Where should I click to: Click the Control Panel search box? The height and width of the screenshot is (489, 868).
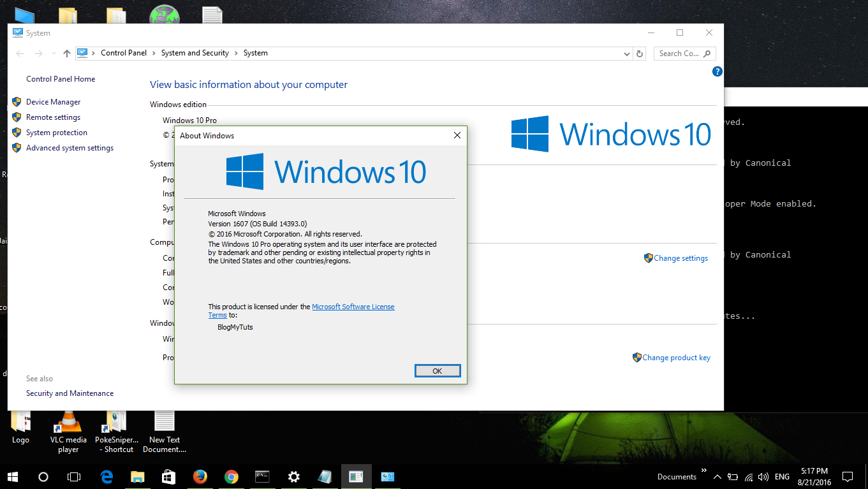pyautogui.click(x=681, y=54)
